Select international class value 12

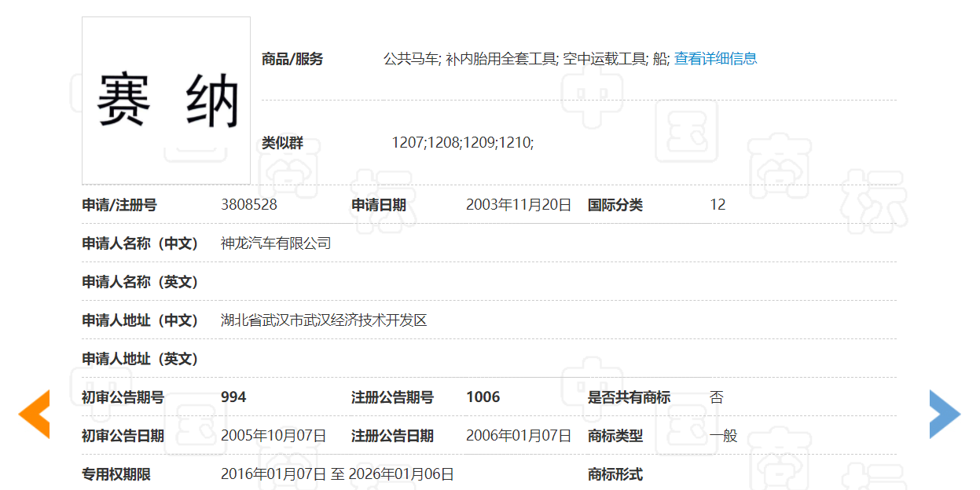point(718,205)
